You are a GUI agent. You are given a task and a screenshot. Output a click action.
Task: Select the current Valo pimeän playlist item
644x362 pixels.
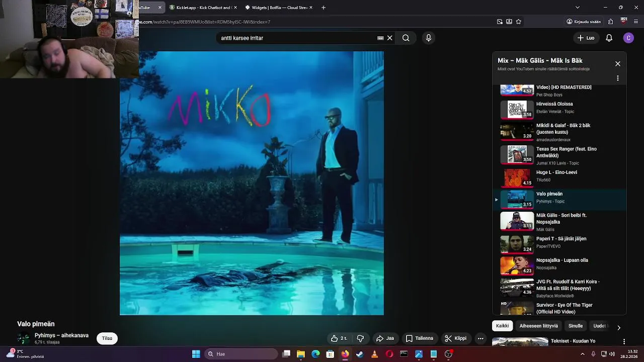[x=559, y=199]
